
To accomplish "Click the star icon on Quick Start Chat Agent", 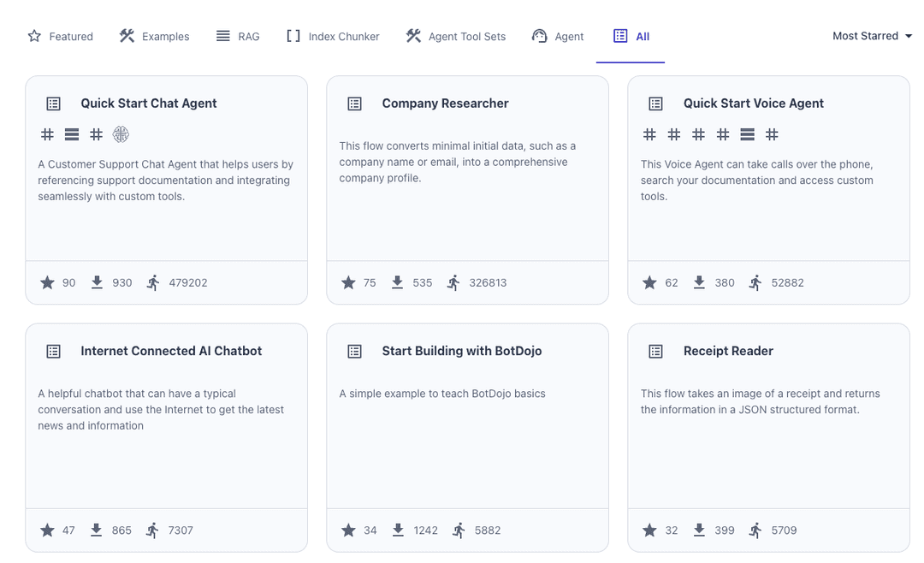I will 47,282.
